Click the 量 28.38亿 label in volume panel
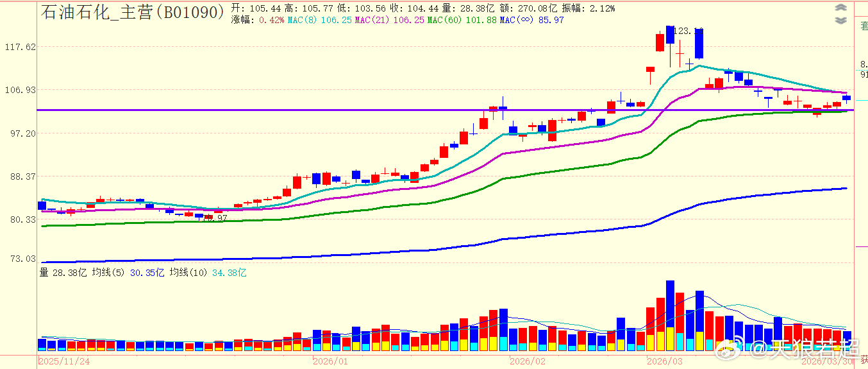Image resolution: width=868 pixels, height=369 pixels. pos(63,273)
